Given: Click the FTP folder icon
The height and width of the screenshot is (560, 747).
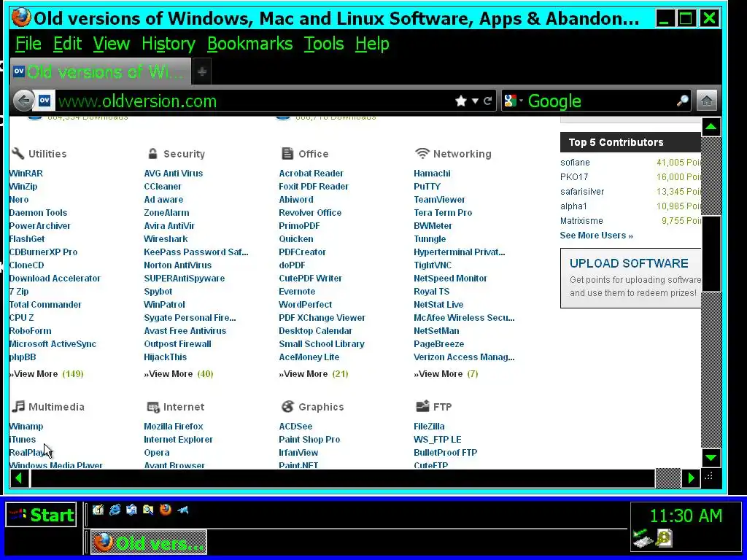Looking at the screenshot, I should (x=422, y=406).
